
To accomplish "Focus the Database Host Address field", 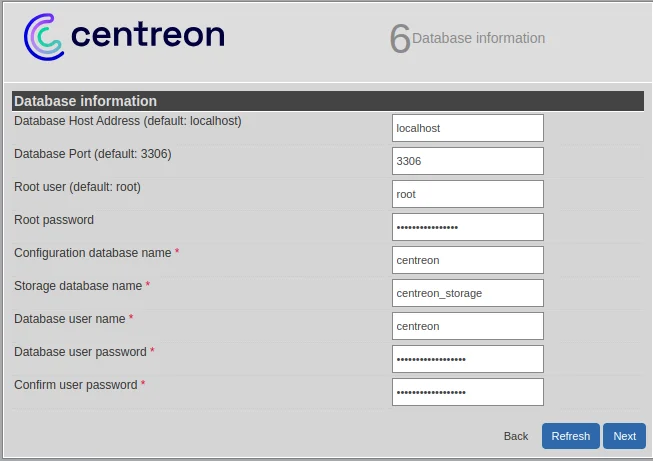I will pos(468,128).
